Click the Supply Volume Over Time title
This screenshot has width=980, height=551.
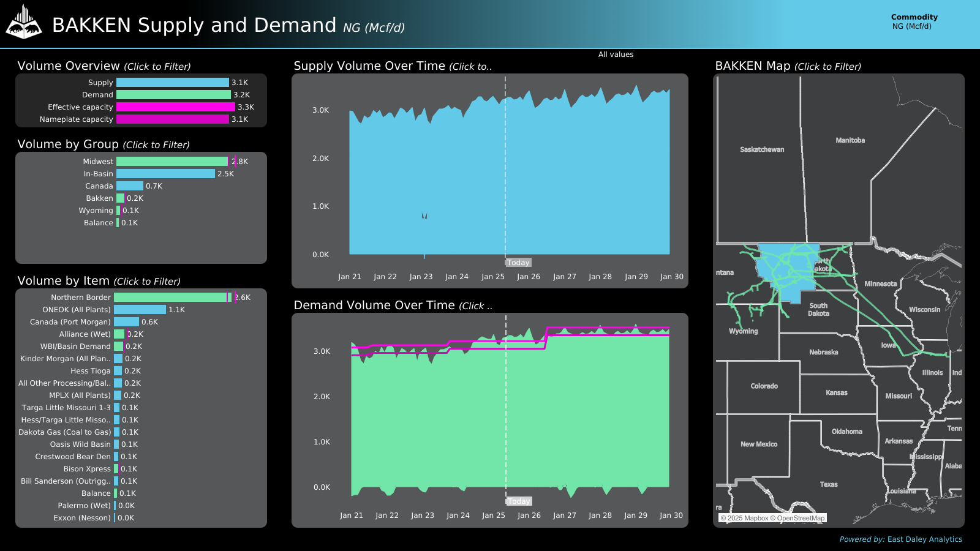393,66
